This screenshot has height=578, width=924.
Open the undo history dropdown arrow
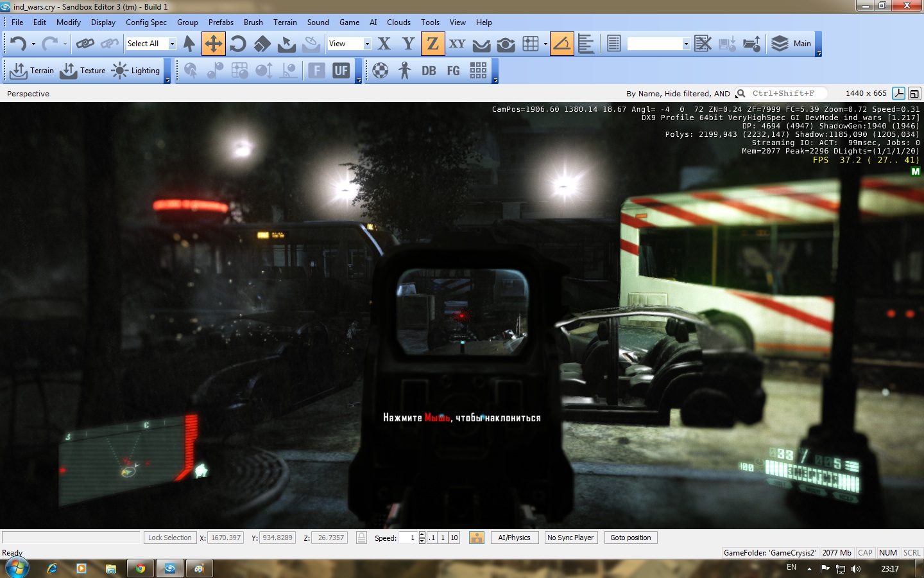click(x=33, y=44)
